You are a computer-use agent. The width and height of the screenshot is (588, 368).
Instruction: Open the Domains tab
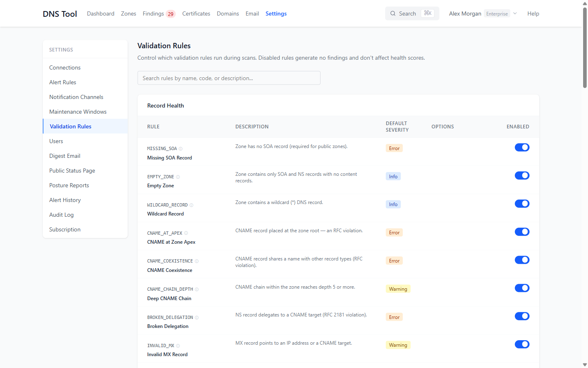pyautogui.click(x=228, y=13)
